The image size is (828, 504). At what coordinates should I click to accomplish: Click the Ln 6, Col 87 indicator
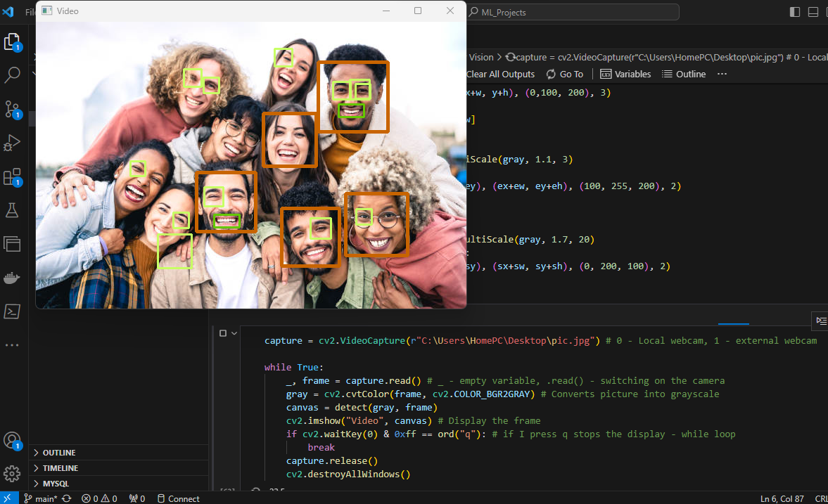pos(782,498)
